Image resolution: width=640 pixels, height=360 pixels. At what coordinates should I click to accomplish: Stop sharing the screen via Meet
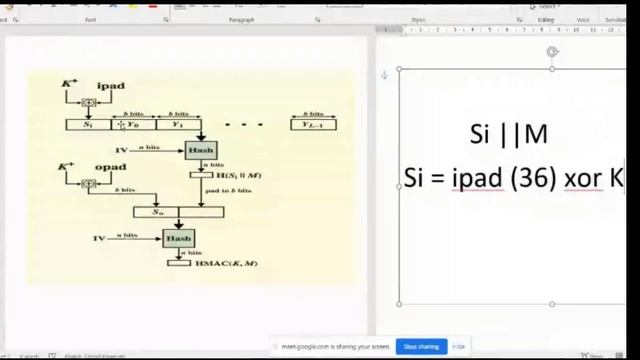421,347
